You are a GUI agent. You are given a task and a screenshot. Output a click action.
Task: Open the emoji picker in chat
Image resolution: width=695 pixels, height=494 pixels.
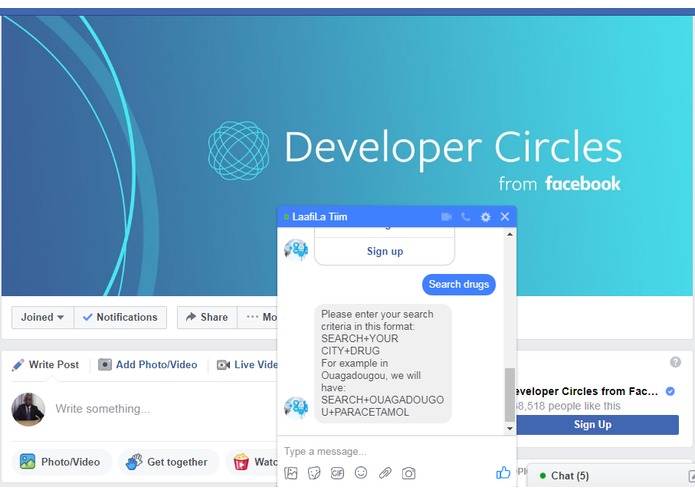click(361, 473)
